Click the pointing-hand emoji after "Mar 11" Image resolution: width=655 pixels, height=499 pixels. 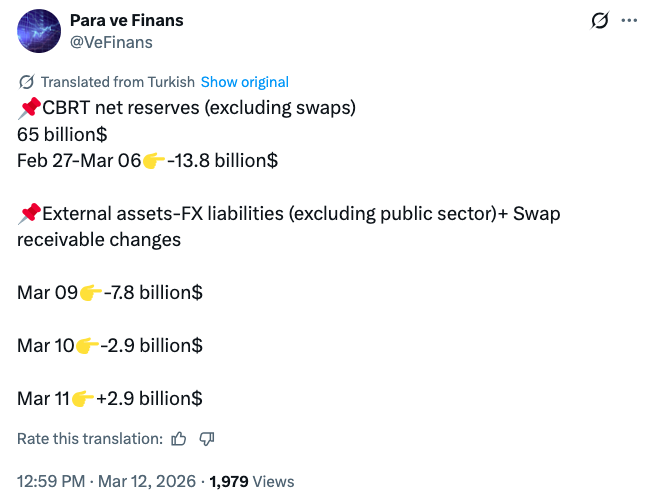coord(84,398)
